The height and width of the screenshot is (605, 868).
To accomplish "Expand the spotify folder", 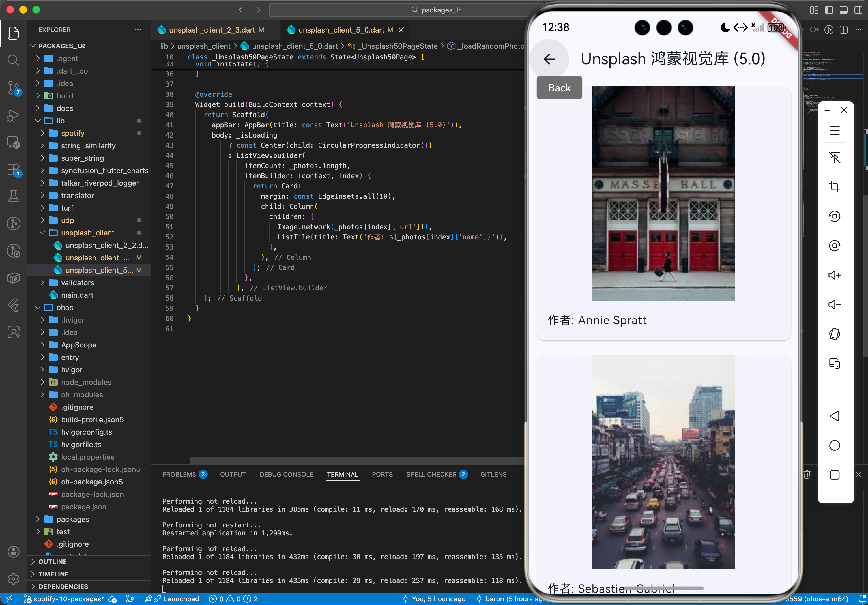I will tap(73, 133).
